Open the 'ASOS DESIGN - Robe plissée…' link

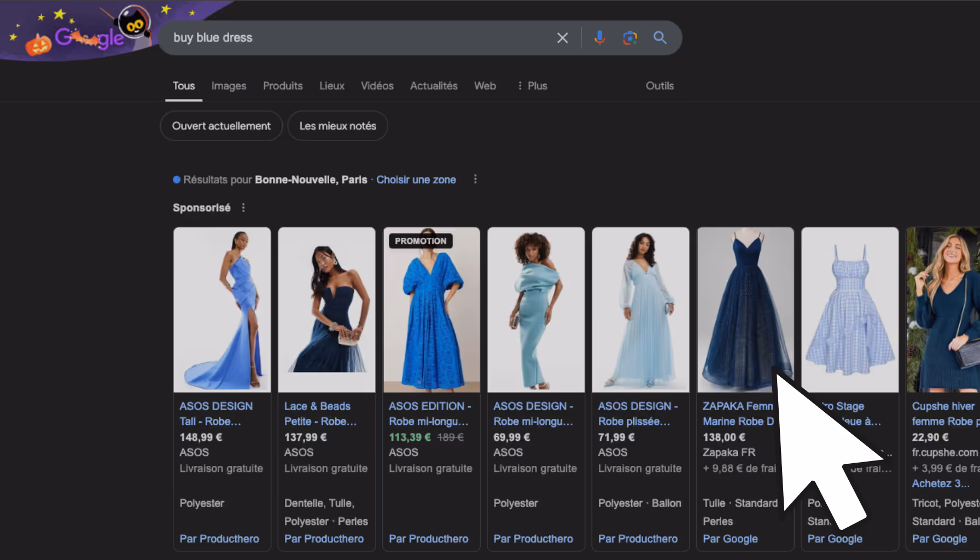638,414
